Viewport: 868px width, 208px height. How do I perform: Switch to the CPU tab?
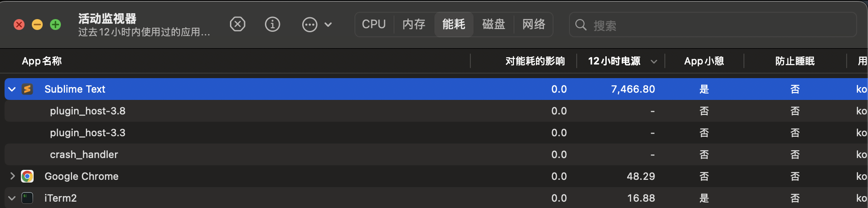click(x=374, y=24)
